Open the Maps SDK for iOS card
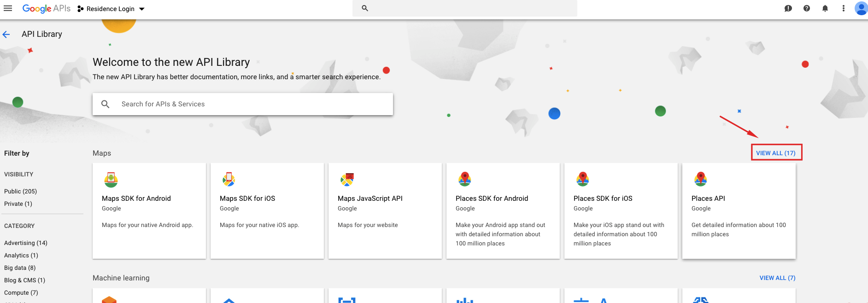Image resolution: width=868 pixels, height=303 pixels. [267, 211]
